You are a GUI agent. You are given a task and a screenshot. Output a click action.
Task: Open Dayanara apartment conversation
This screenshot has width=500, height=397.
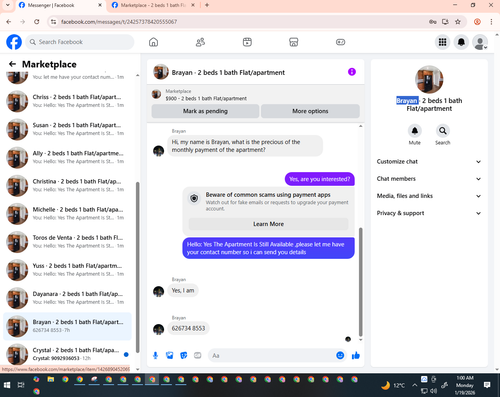pyautogui.click(x=67, y=298)
